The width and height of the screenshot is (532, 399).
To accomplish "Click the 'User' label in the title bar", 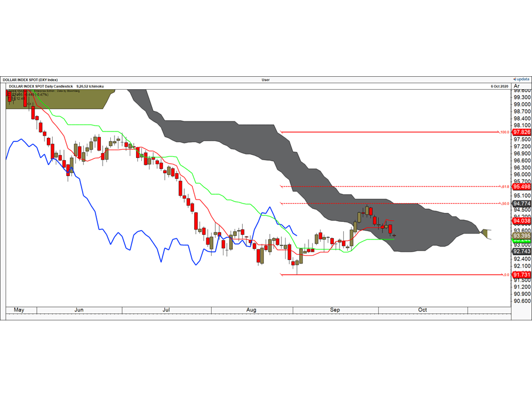I will coord(266,80).
